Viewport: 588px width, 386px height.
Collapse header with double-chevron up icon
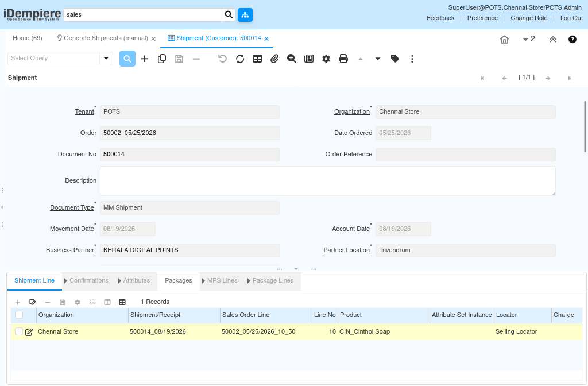(553, 40)
